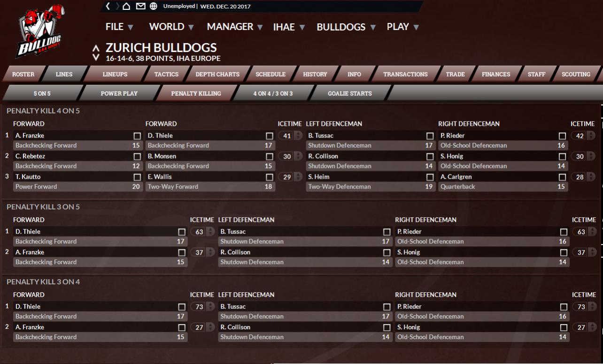This screenshot has height=364, width=603.
Task: Adjust 3 on 4 forward line 1 icetime stepper
Action: 210,307
